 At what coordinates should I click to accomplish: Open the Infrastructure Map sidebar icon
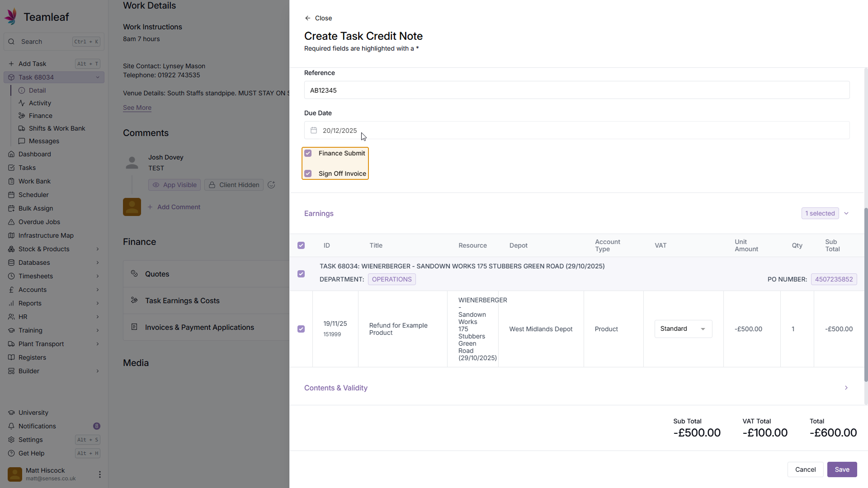click(11, 235)
